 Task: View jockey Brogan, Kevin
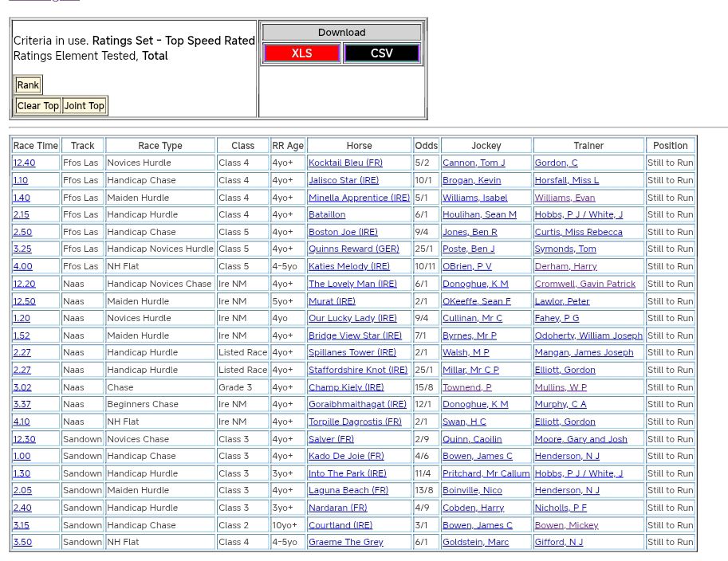pos(471,180)
